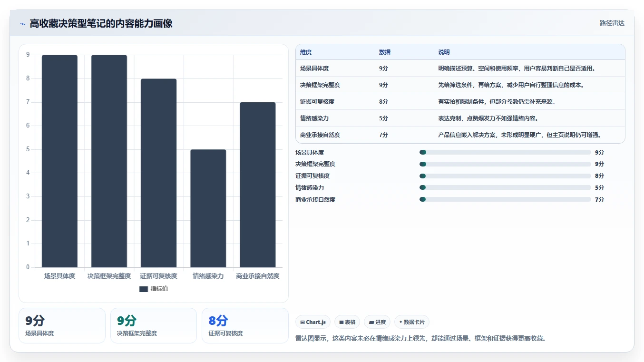Open the 证据可复核度 8分 data card
The width and height of the screenshot is (644, 362).
(x=245, y=325)
